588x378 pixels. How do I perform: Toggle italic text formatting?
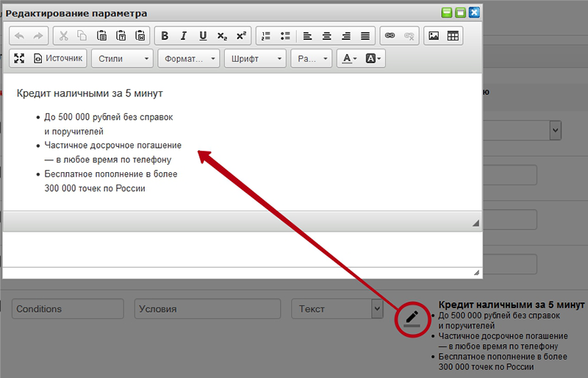(184, 35)
